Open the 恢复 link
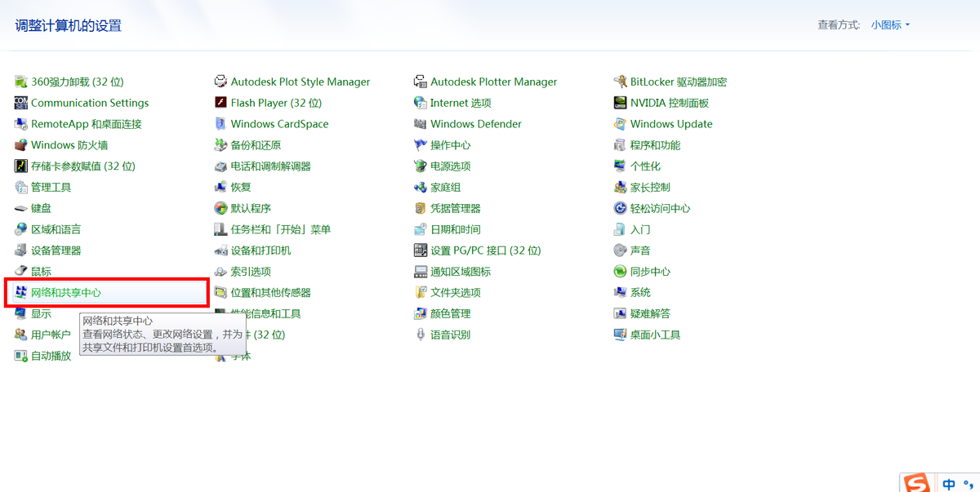 (x=241, y=187)
